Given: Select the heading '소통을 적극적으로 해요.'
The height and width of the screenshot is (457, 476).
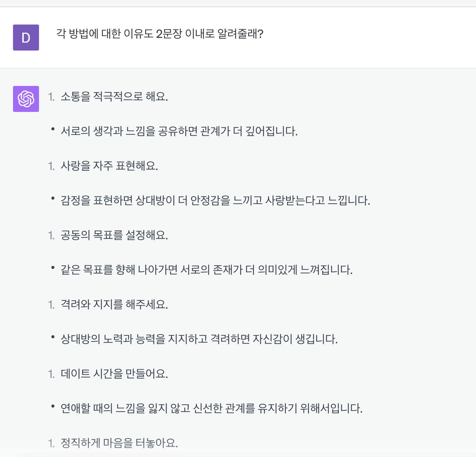Looking at the screenshot, I should (114, 97).
